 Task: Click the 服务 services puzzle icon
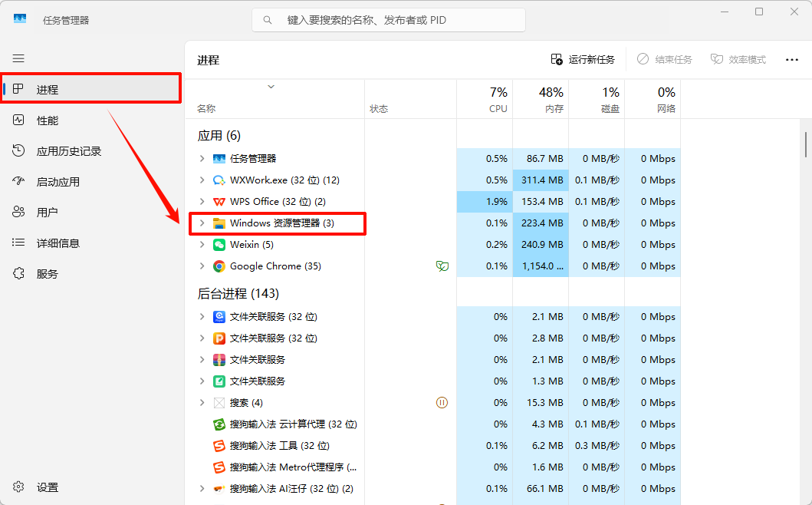18,273
